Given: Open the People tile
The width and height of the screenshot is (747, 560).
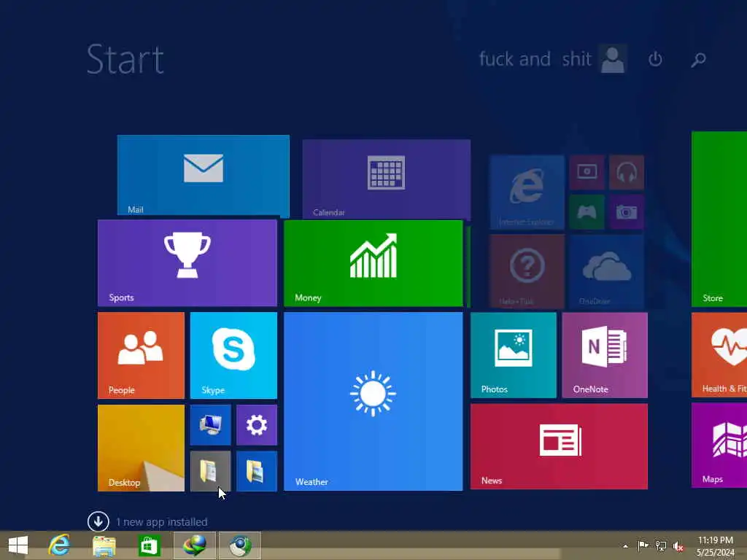Looking at the screenshot, I should tap(141, 355).
